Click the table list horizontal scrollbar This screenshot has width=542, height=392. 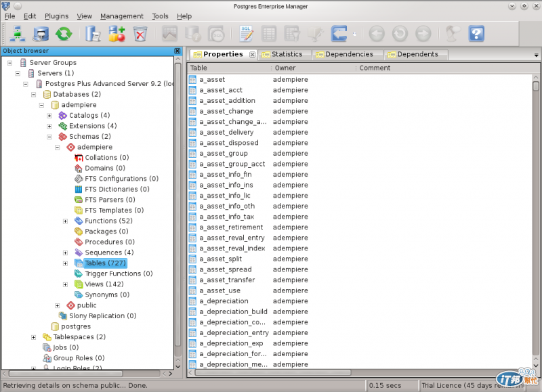point(274,372)
